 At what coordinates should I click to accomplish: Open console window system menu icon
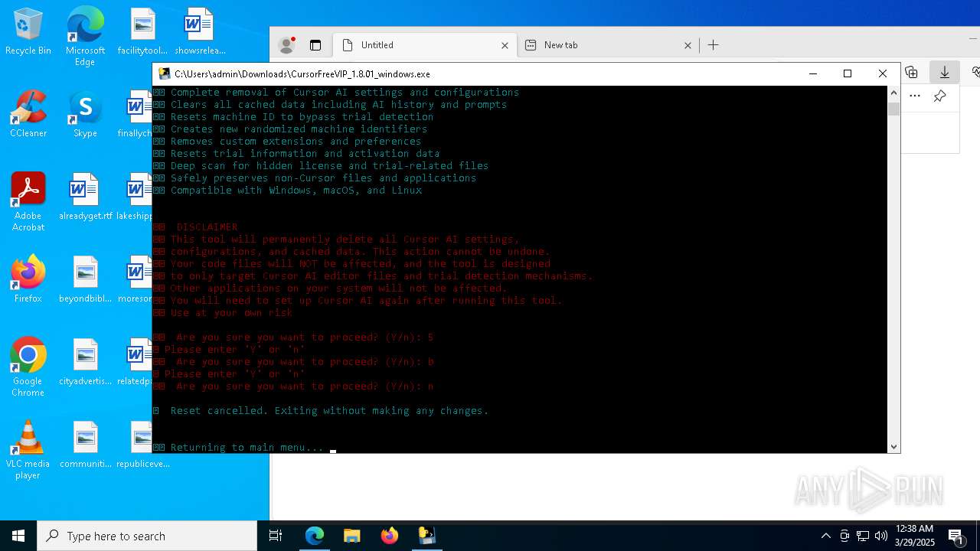point(164,74)
